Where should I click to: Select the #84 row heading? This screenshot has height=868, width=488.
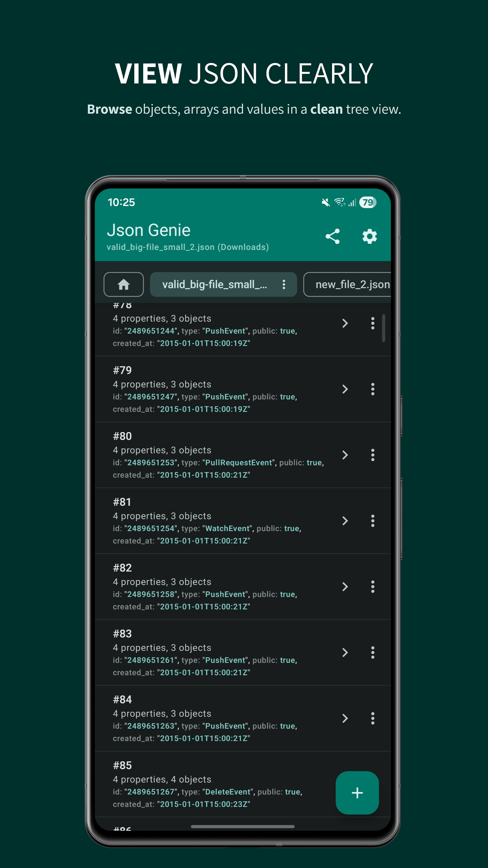tap(122, 700)
